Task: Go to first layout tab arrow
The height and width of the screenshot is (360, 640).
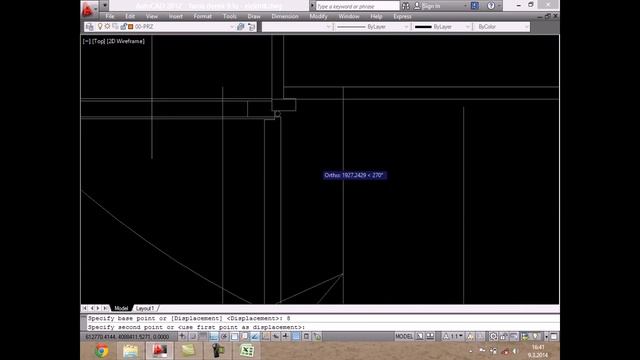Action: tap(84, 308)
